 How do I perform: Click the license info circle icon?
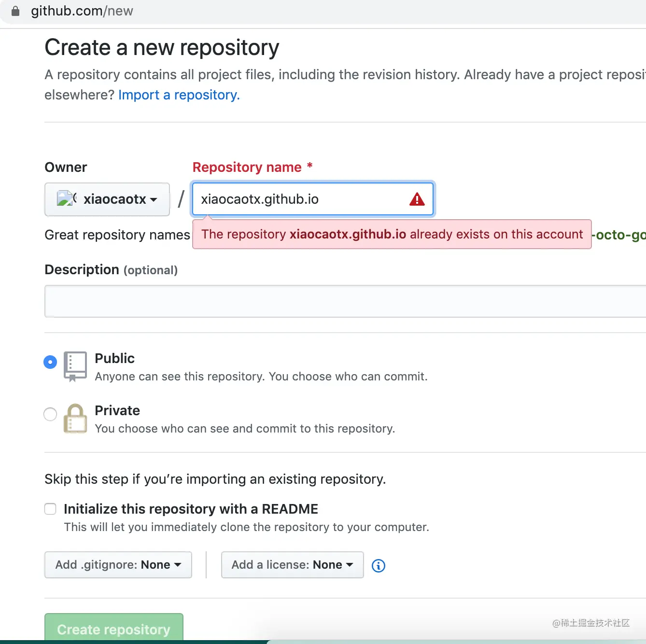[x=379, y=565]
